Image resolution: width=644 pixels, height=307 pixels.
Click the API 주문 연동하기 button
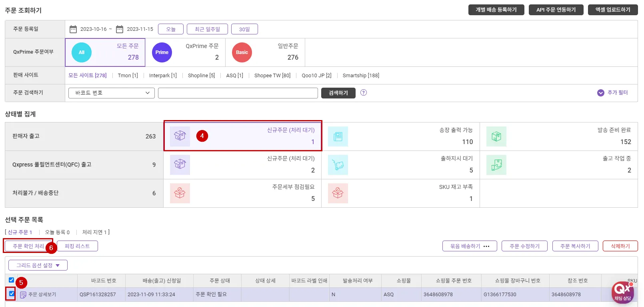click(x=556, y=10)
